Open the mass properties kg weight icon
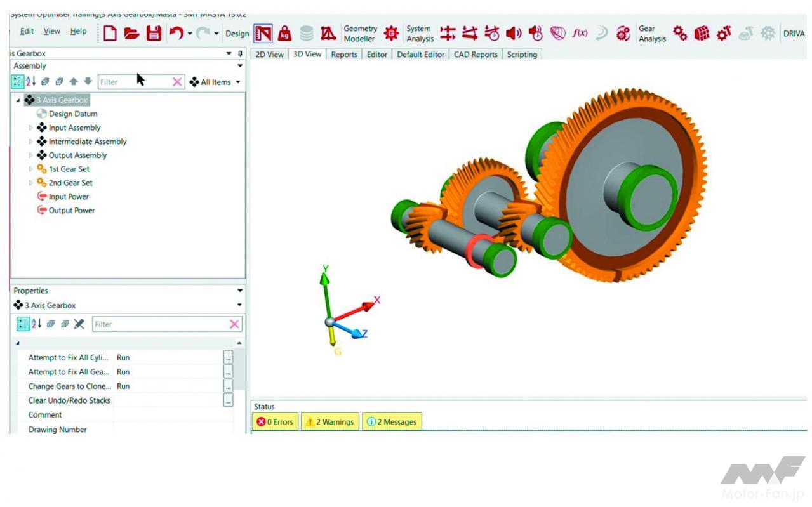Viewport: 812px width, 507px height. [285, 34]
